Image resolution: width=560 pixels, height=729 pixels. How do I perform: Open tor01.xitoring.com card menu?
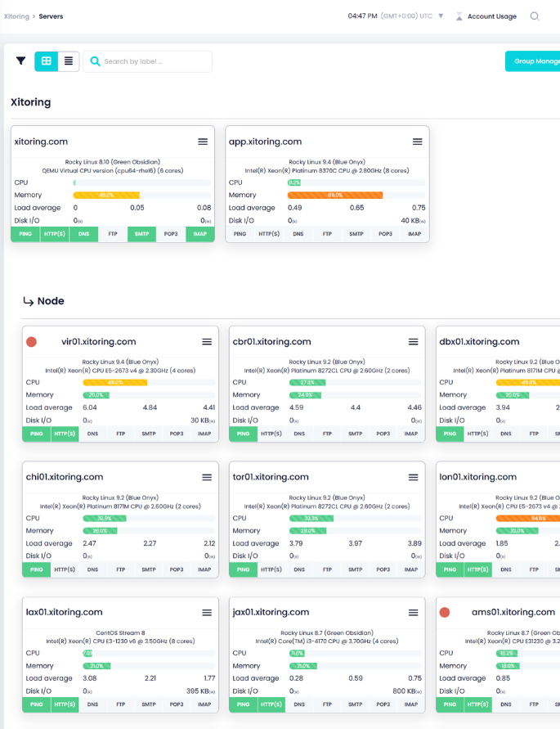click(x=413, y=477)
